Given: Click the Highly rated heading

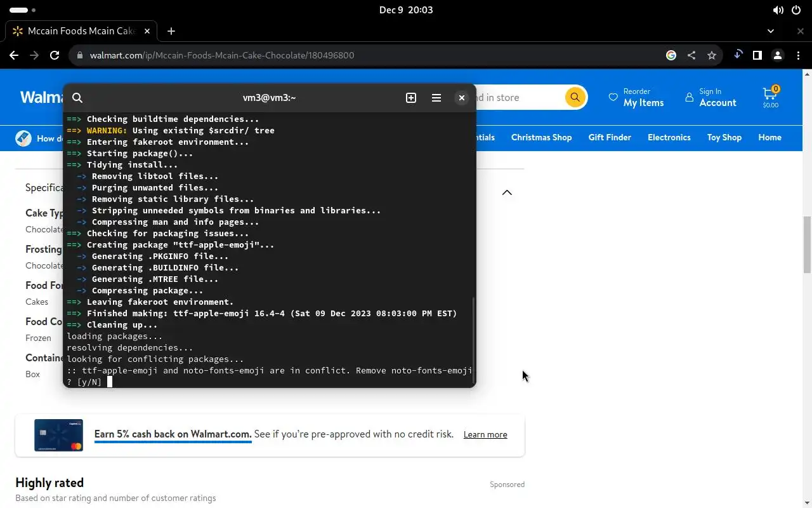Looking at the screenshot, I should (x=49, y=483).
